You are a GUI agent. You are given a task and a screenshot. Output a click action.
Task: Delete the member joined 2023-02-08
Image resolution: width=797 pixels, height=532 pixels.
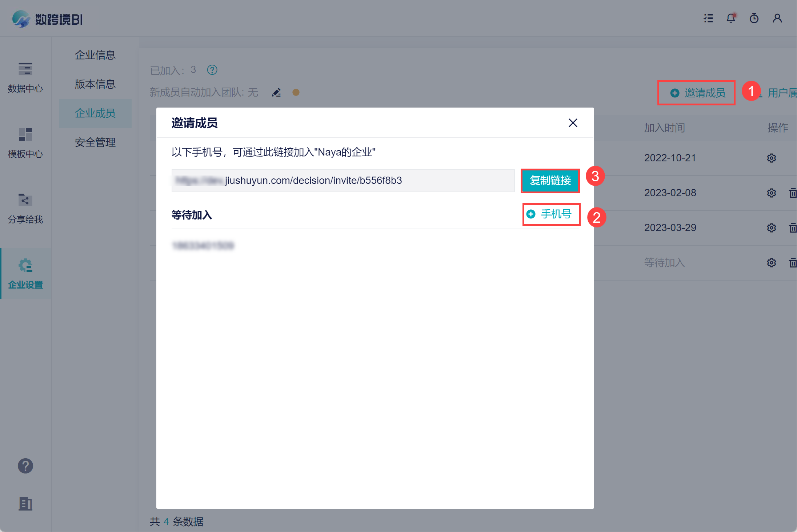(x=793, y=193)
